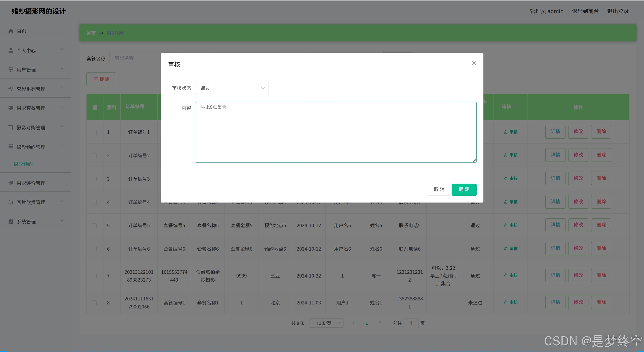
Task: Check the checkbox for row 8
Action: tap(94, 303)
